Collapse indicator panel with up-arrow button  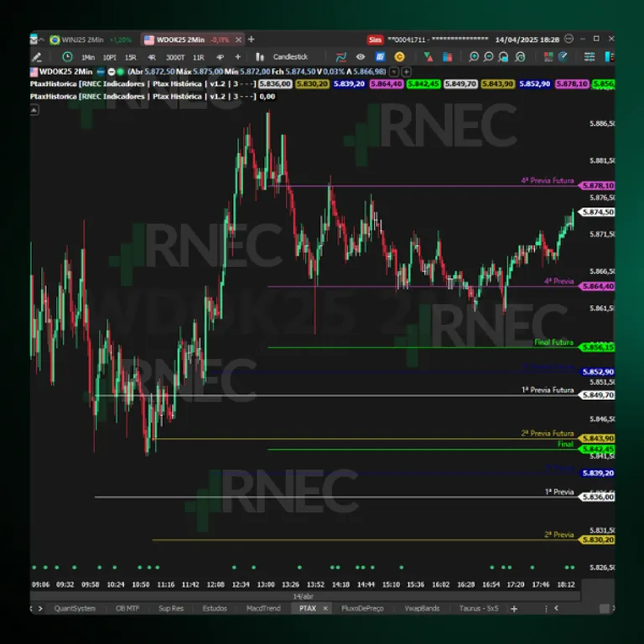(34, 110)
